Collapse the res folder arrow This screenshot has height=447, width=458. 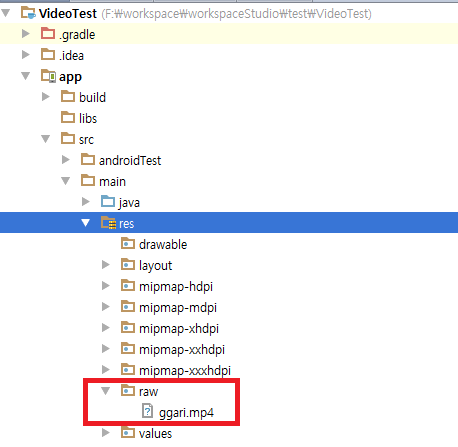[86, 223]
